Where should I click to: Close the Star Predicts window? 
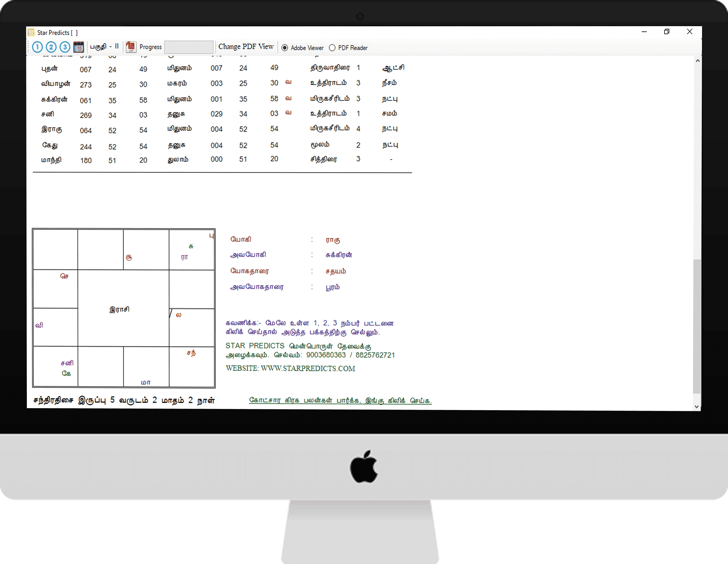[x=690, y=32]
